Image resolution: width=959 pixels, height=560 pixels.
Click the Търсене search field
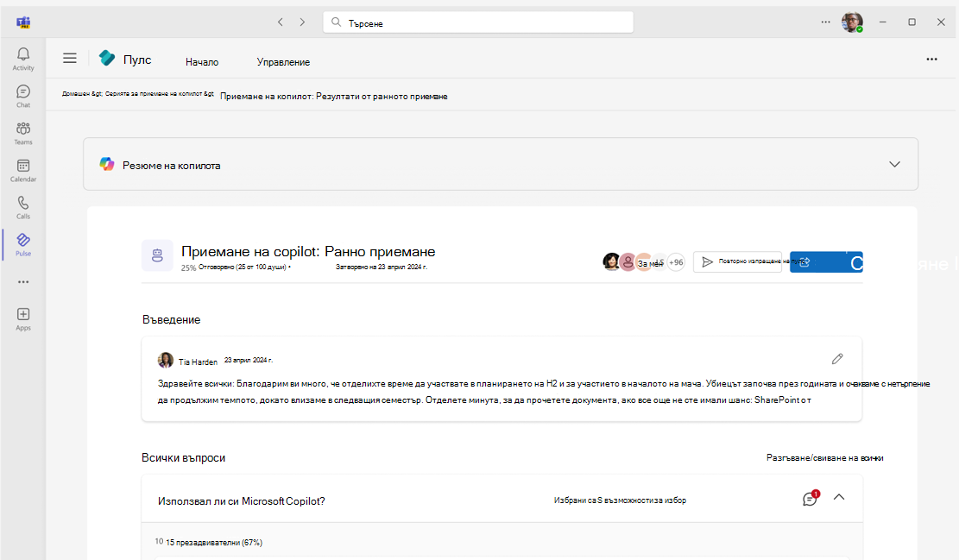coord(481,22)
